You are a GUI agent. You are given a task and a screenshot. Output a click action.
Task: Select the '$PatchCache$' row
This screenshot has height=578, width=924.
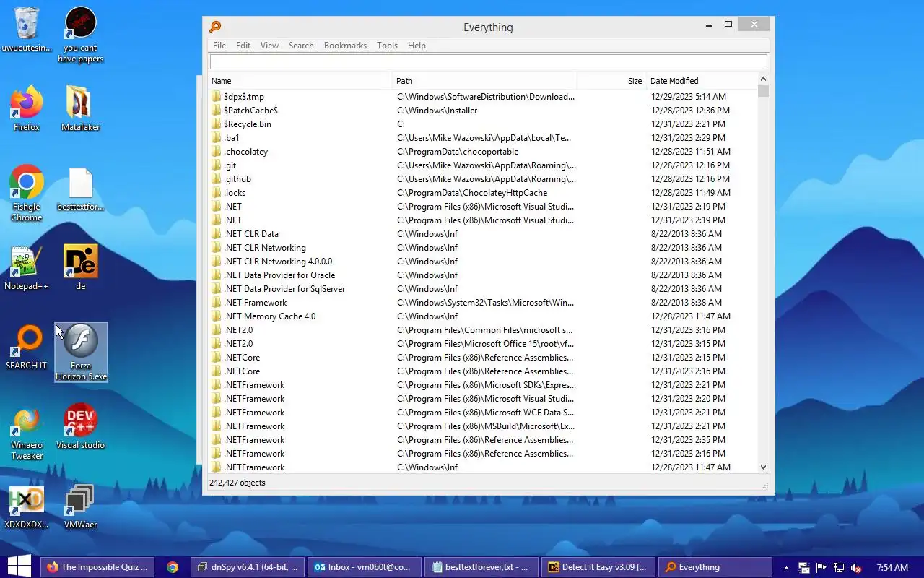click(x=484, y=110)
